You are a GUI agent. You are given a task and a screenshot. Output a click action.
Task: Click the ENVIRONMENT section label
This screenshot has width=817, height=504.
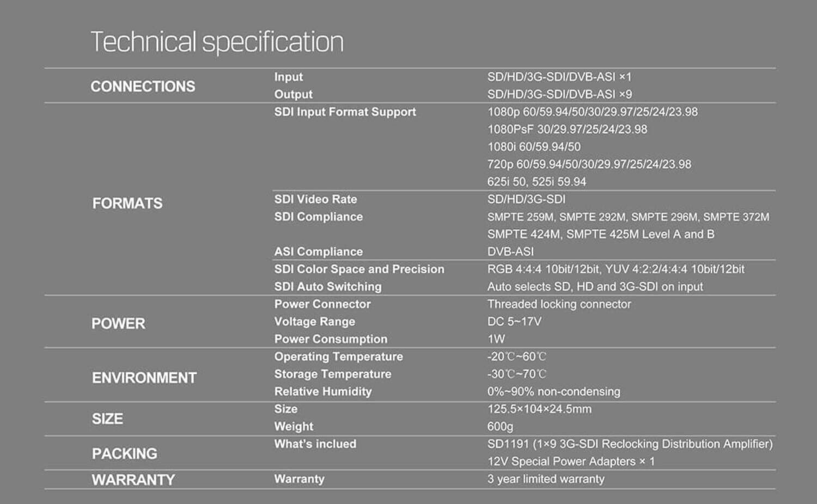(144, 378)
